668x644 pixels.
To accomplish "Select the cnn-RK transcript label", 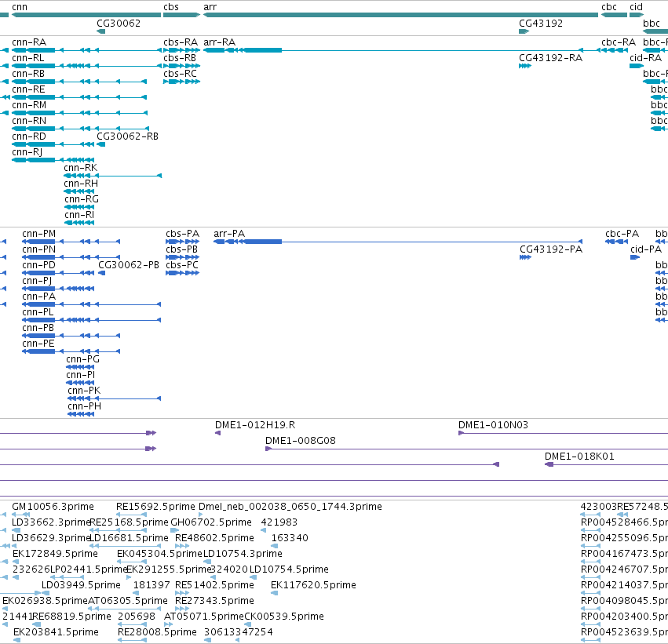I will tap(81, 168).
